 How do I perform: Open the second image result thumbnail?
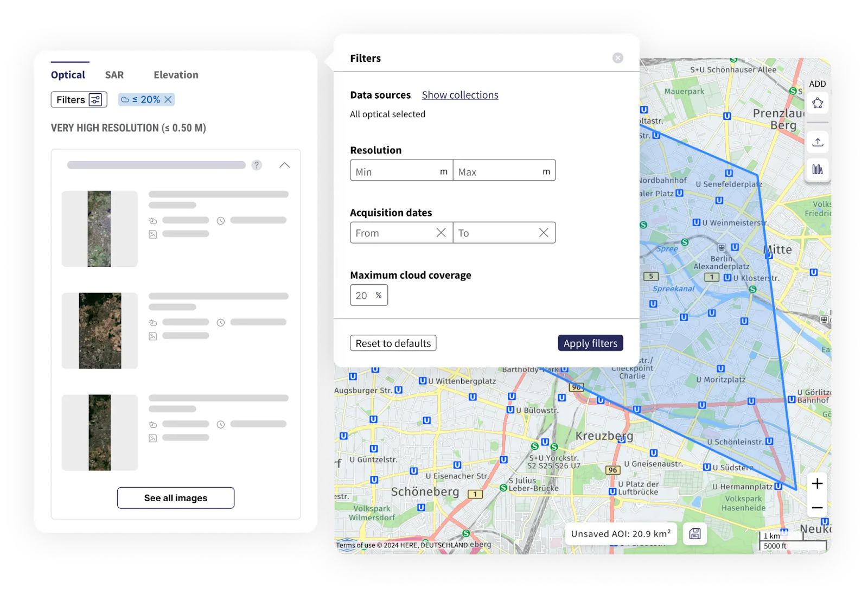click(x=100, y=330)
